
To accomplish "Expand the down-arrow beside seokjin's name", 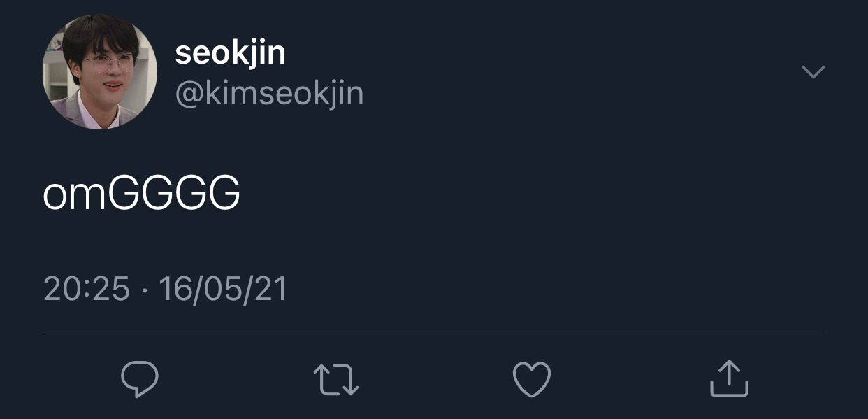I will click(x=813, y=71).
